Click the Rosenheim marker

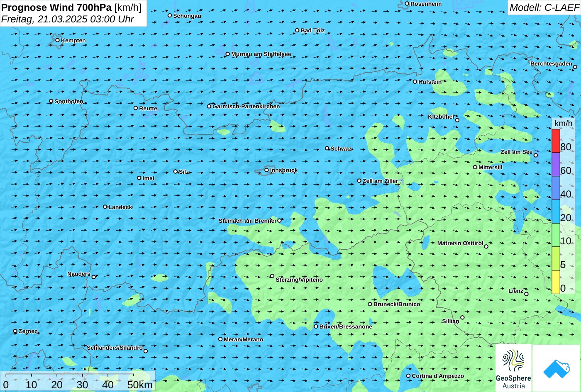[407, 4]
